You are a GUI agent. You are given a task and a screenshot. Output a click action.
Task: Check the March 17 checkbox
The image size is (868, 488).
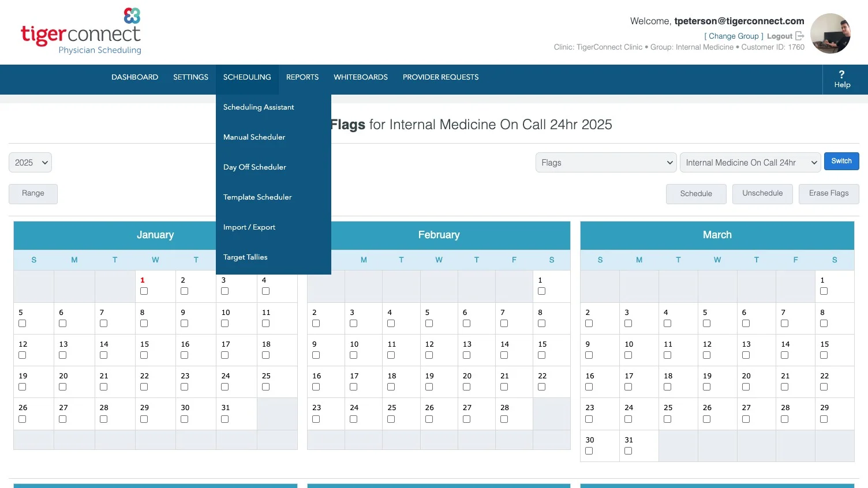pos(628,387)
